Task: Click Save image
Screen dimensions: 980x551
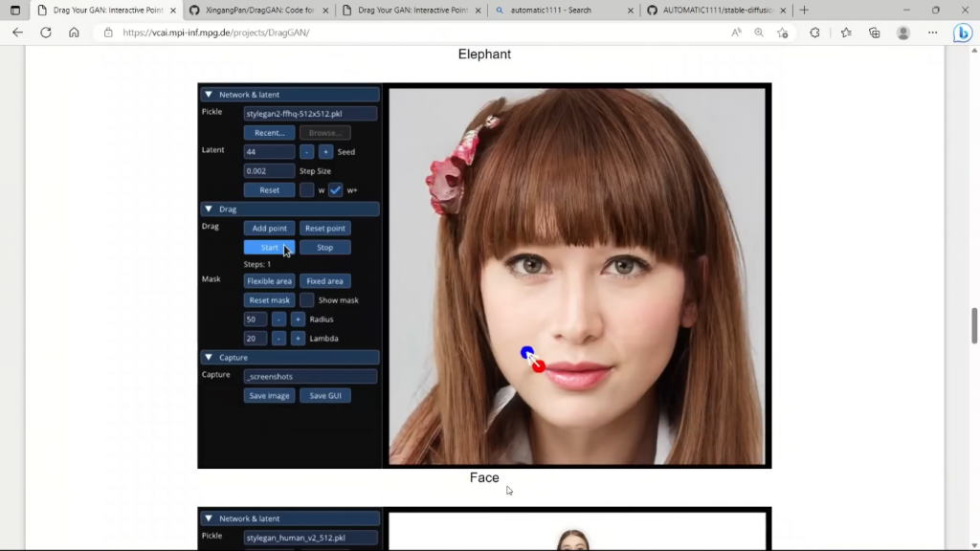Action: (x=269, y=395)
